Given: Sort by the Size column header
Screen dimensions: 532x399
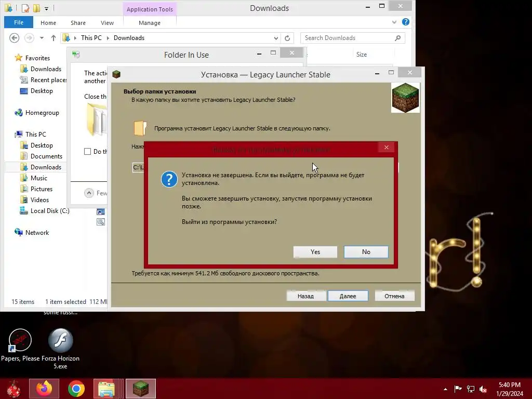Looking at the screenshot, I should click(x=362, y=54).
